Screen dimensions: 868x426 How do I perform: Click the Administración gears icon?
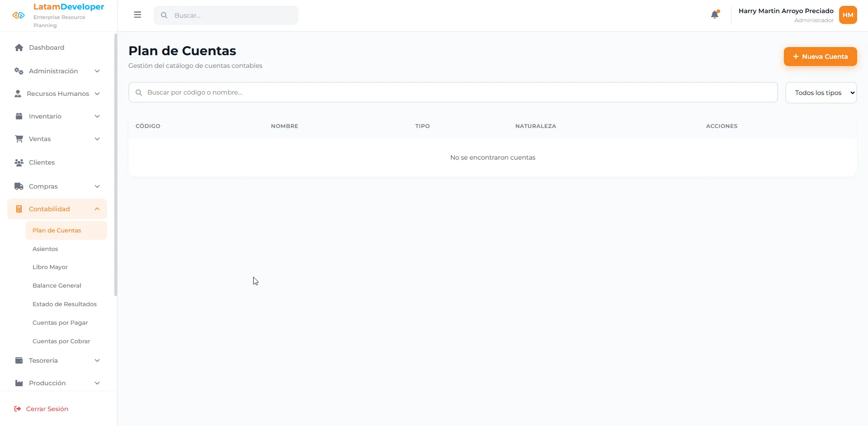pyautogui.click(x=19, y=71)
